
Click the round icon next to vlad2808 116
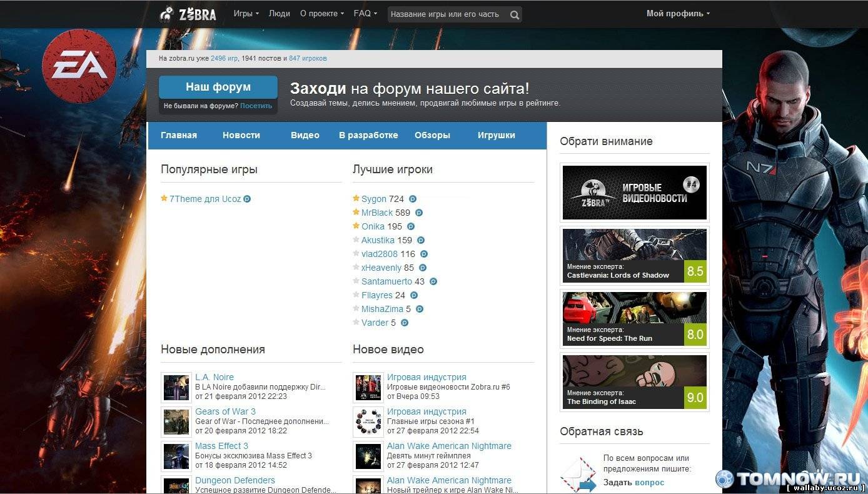[x=424, y=254]
